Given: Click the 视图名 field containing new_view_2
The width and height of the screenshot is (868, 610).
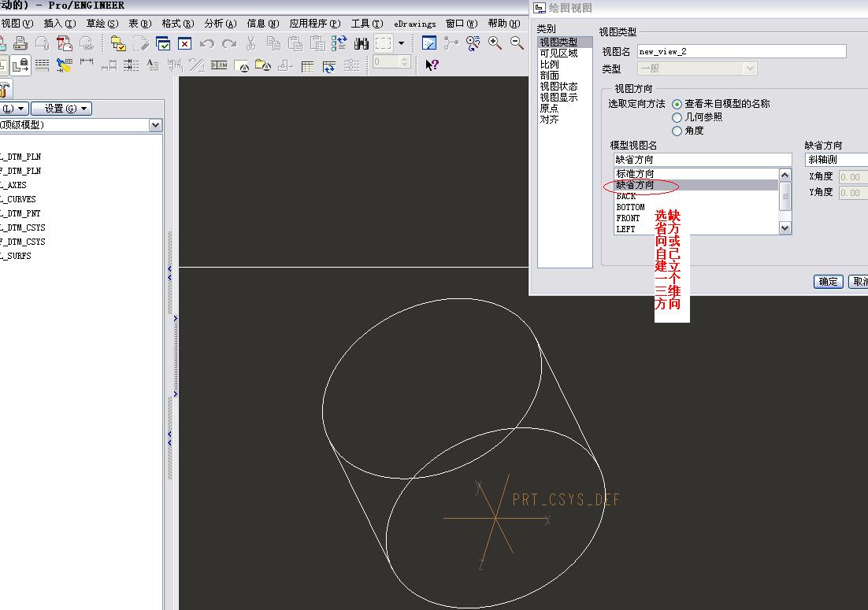Looking at the screenshot, I should 742,51.
